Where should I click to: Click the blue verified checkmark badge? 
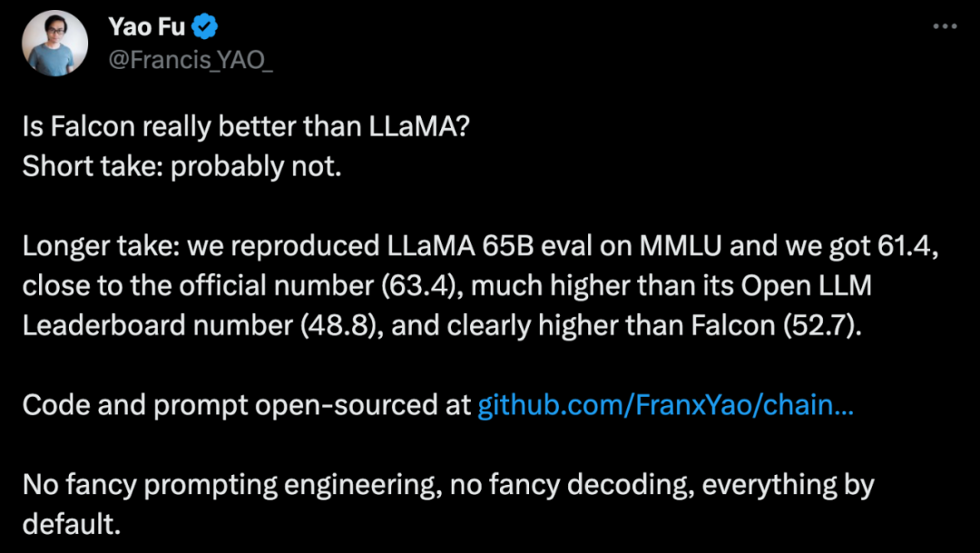click(x=204, y=27)
